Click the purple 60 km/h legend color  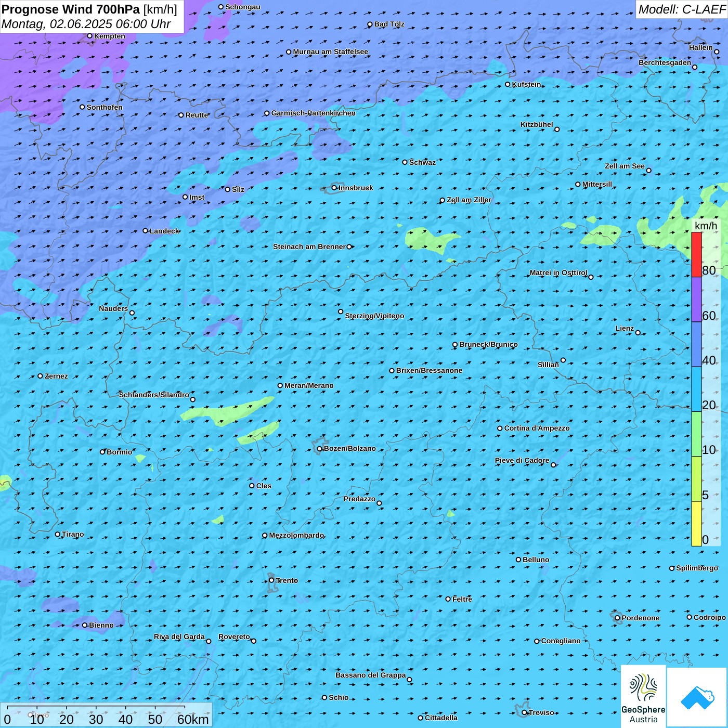pyautogui.click(x=696, y=300)
